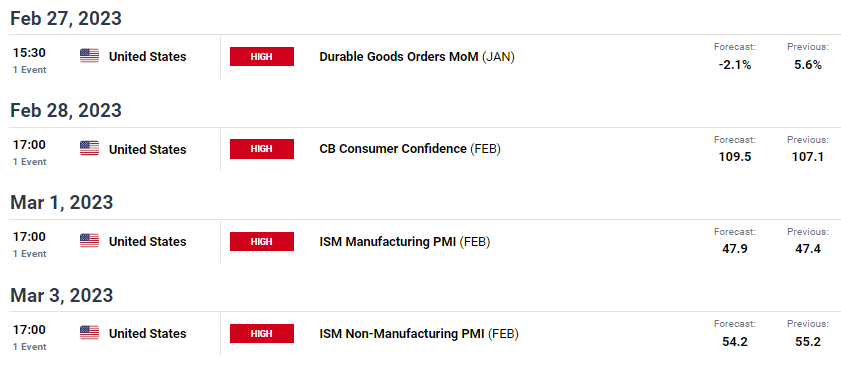Screen dimensions: 841x377
Task: Expand the 1 Event entry on Mar 1
Action: 29,245
